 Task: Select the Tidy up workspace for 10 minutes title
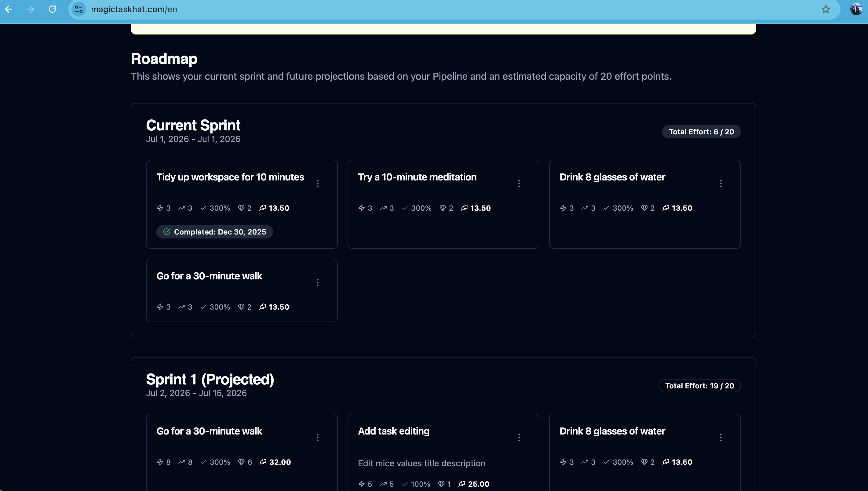click(230, 177)
